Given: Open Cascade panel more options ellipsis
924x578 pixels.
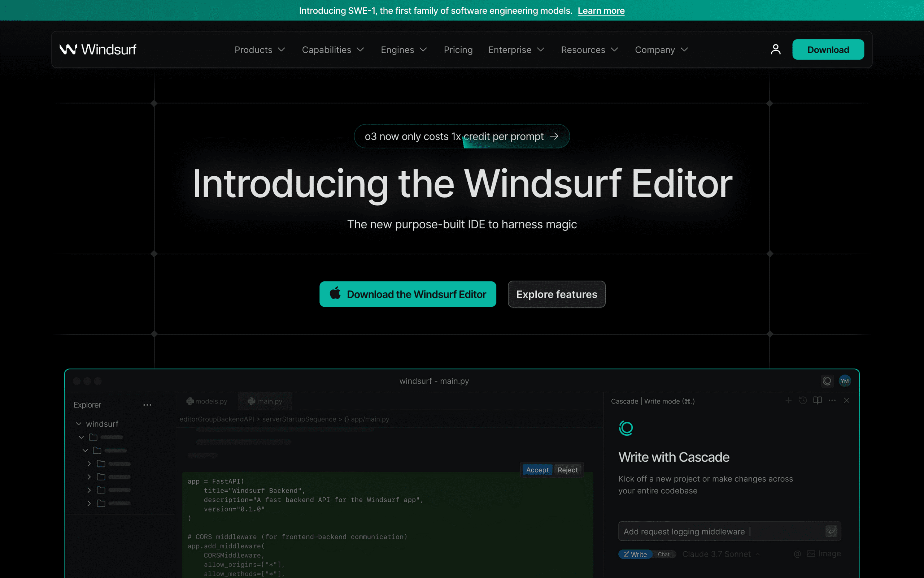Looking at the screenshot, I should [832, 400].
